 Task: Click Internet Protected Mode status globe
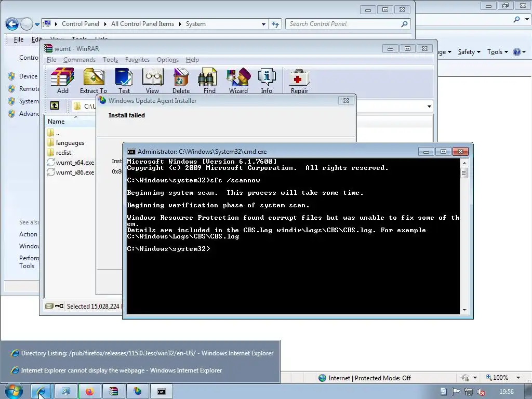(322, 378)
